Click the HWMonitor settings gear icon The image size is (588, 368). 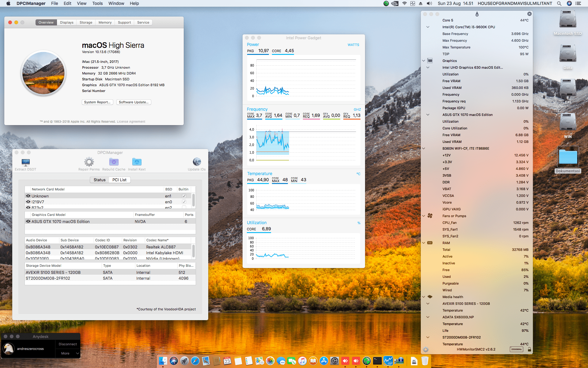(425, 349)
